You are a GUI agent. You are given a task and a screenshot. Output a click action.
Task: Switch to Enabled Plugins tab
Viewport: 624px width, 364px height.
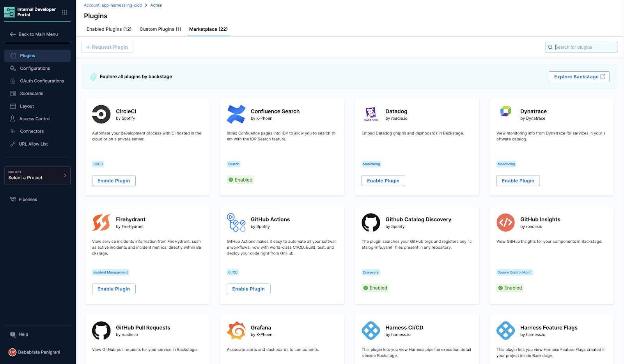pos(109,29)
